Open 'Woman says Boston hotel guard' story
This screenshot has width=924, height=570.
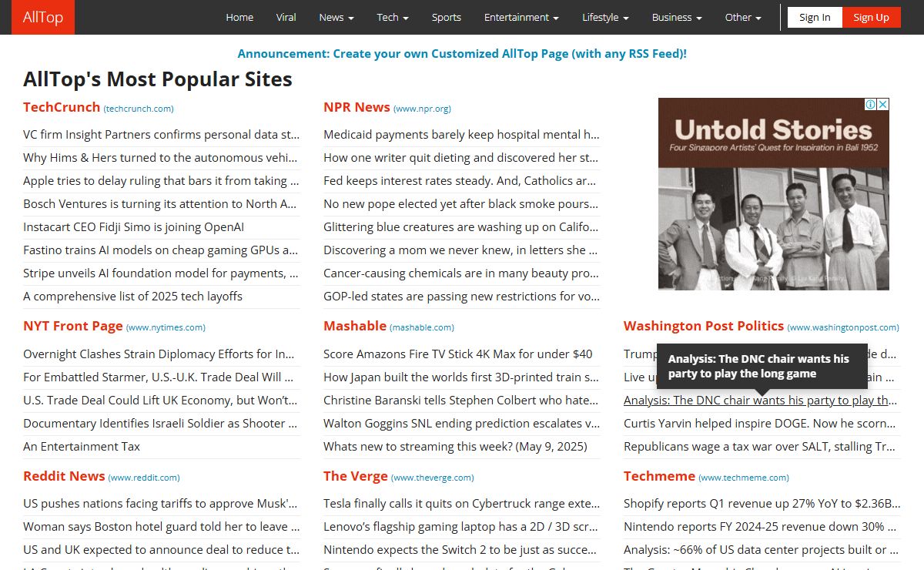pyautogui.click(x=162, y=527)
